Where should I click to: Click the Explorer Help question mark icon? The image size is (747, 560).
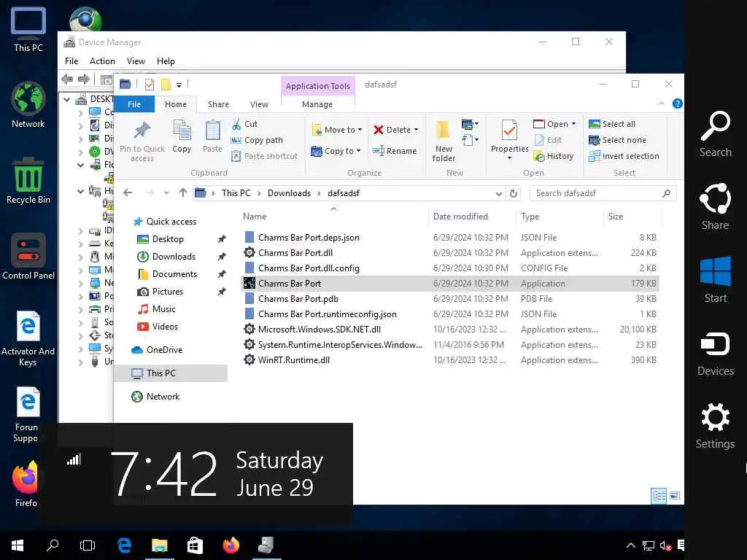point(677,104)
